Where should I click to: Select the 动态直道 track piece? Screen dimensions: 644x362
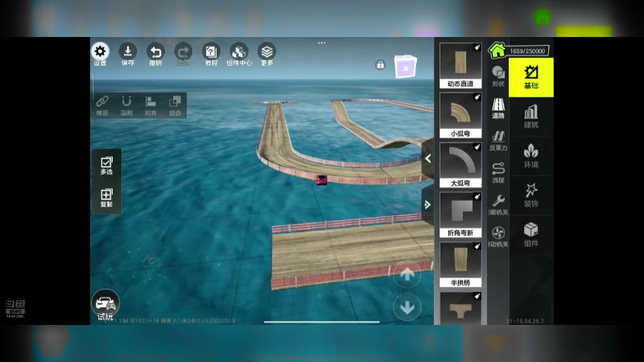pos(460,66)
